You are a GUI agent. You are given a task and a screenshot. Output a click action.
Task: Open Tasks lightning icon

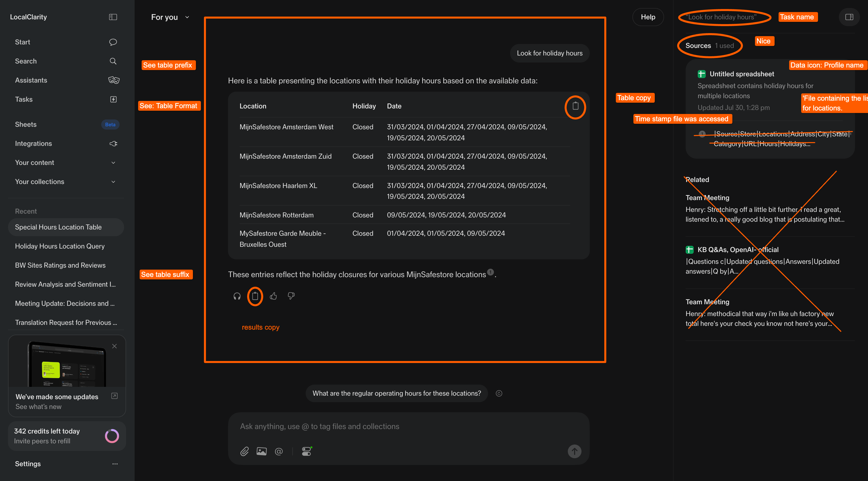coord(113,99)
